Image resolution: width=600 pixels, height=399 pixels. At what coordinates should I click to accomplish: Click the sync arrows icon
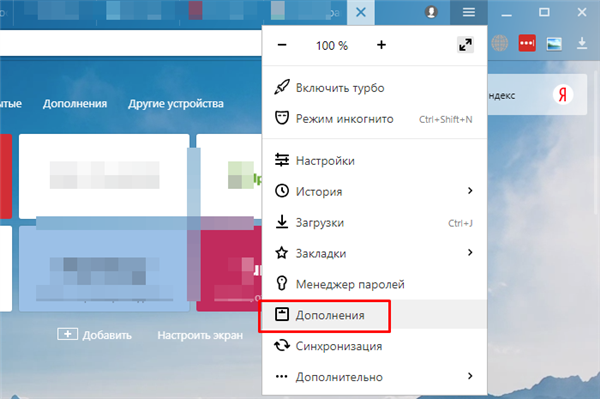pyautogui.click(x=282, y=345)
